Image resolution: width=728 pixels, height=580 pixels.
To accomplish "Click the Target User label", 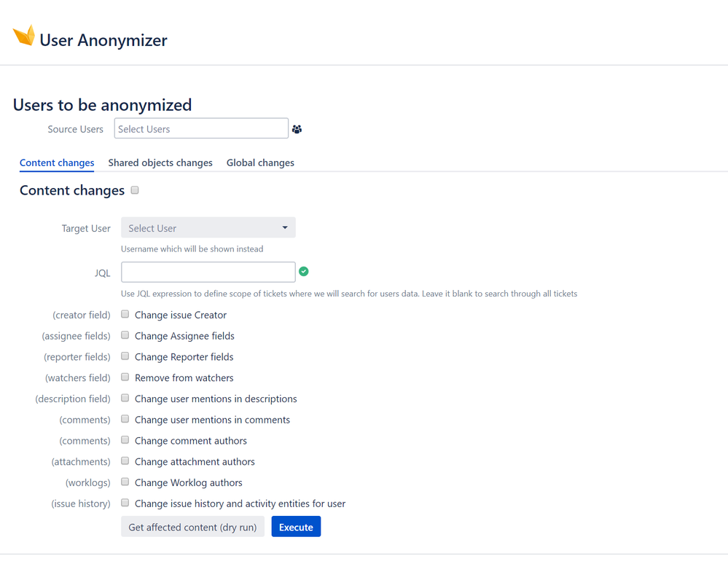I will [x=86, y=229].
